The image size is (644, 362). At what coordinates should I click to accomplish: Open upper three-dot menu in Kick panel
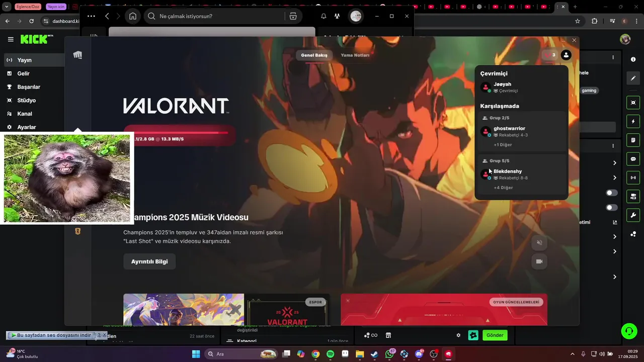(x=613, y=58)
